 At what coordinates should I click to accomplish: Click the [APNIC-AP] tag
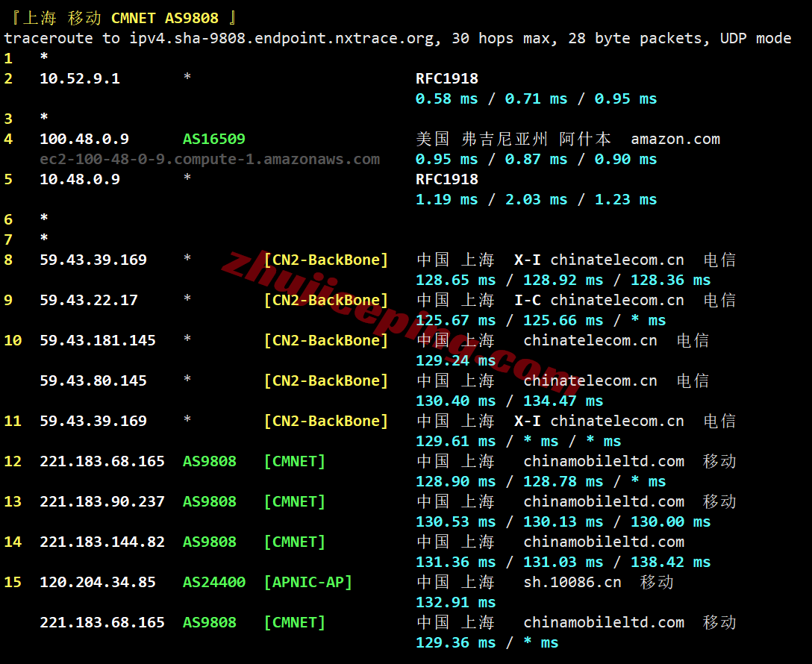308,583
